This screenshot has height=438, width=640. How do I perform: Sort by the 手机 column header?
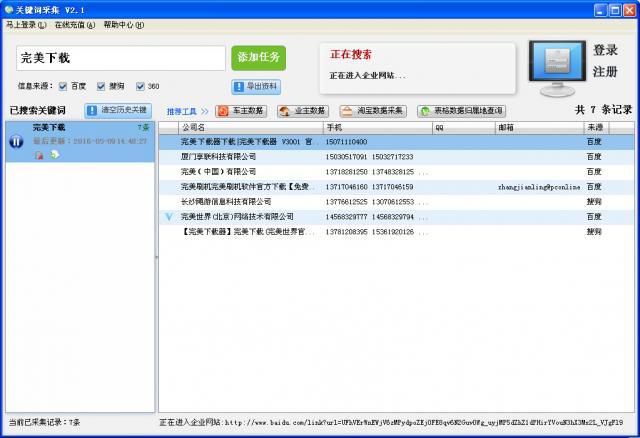coord(378,128)
